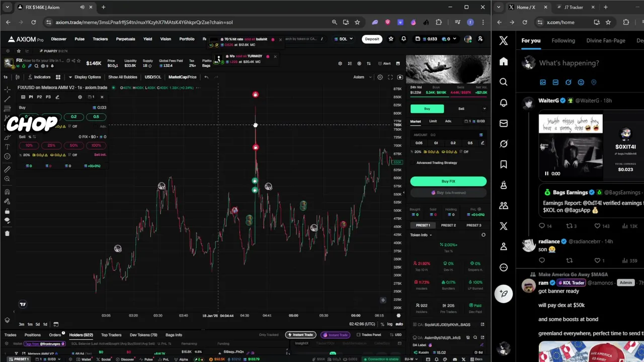Enable Advanced Trading Strategy checkbox

[x=413, y=162]
